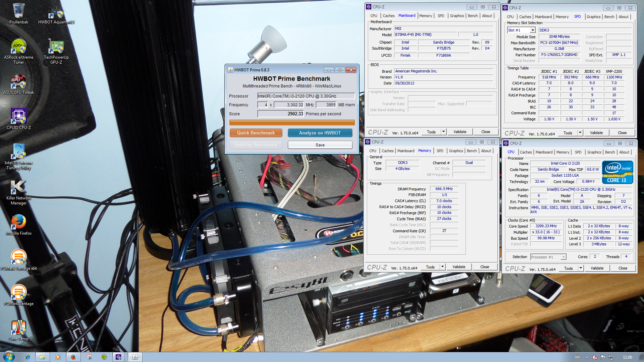Switch to HWBOT Prime Java taskbar button
The width and height of the screenshot is (644, 362).
(135, 357)
